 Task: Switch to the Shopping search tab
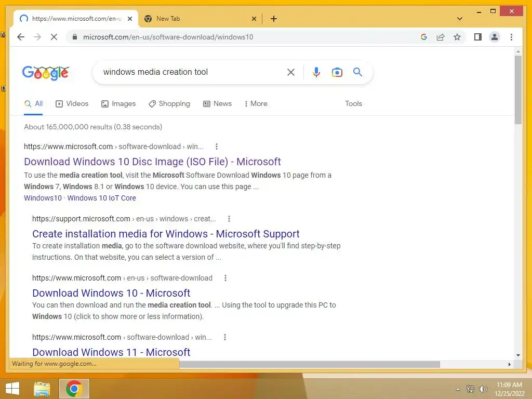click(x=169, y=103)
